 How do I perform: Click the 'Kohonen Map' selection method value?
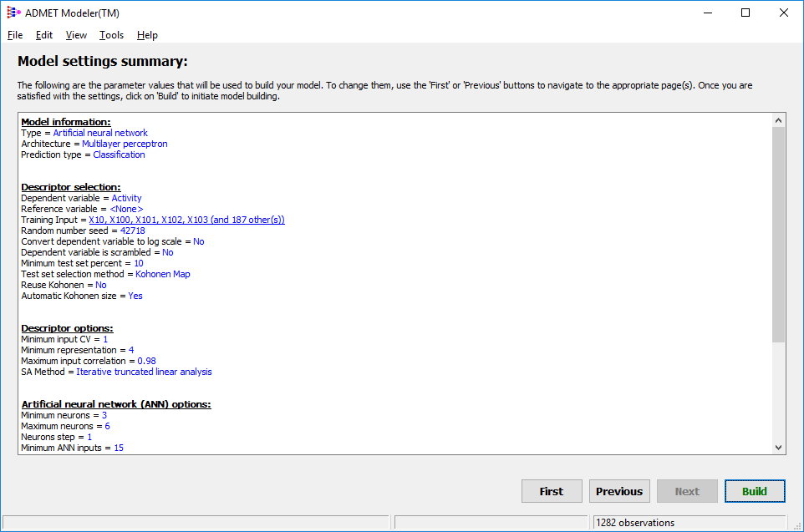[x=162, y=274]
